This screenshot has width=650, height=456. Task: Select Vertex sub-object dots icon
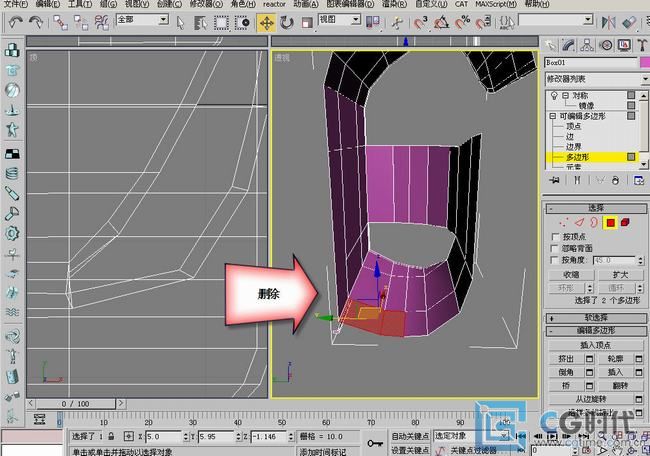tap(563, 223)
